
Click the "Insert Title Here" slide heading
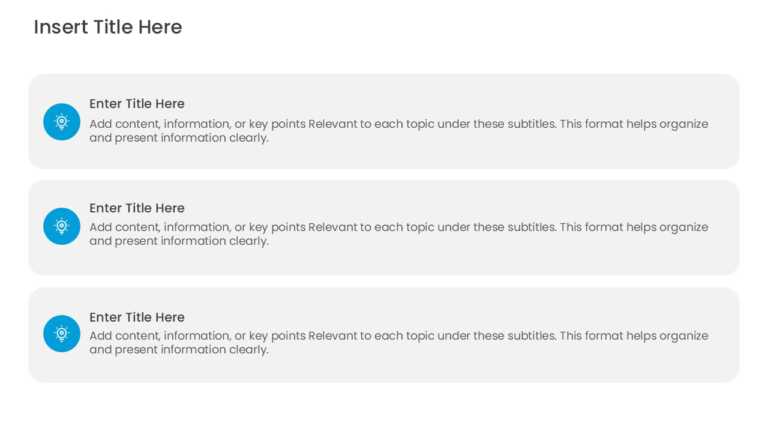[108, 27]
